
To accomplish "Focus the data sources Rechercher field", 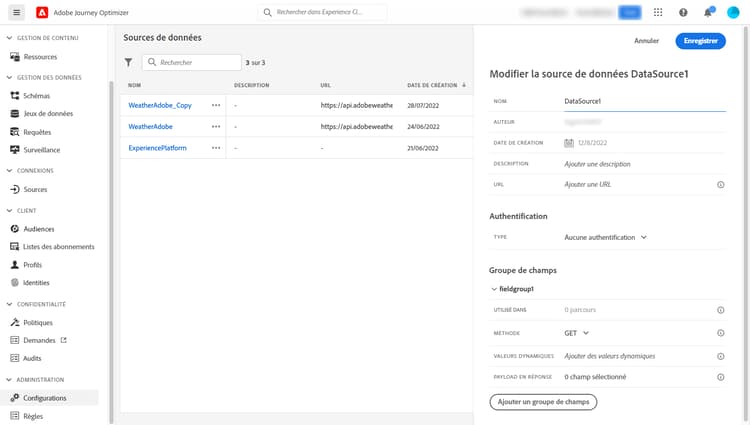I will pyautogui.click(x=192, y=62).
